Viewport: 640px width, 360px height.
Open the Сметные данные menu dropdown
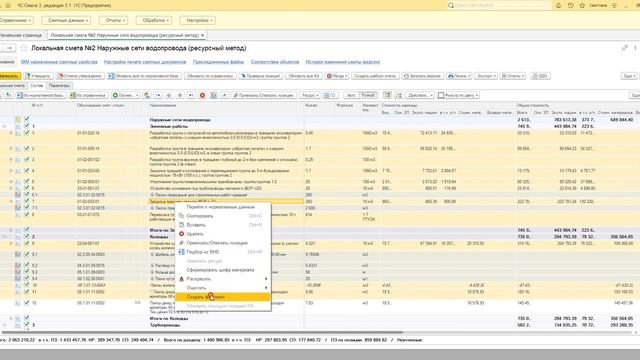(x=67, y=20)
